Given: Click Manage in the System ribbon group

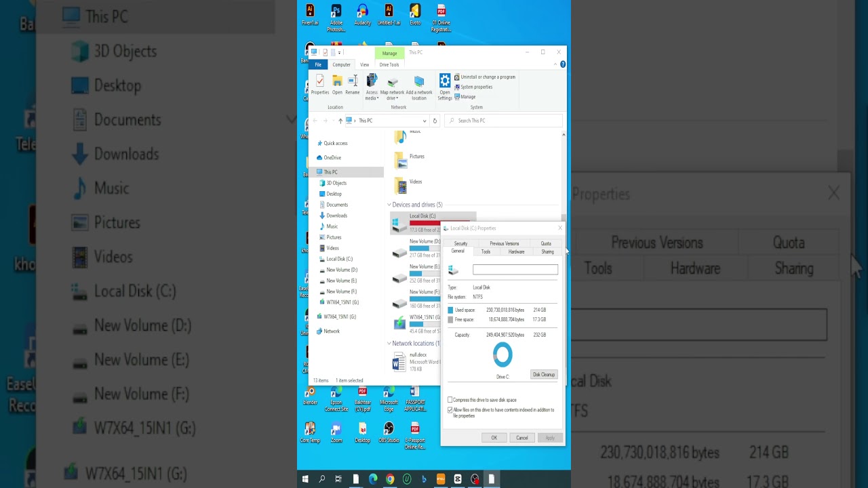Looking at the screenshot, I should [465, 97].
